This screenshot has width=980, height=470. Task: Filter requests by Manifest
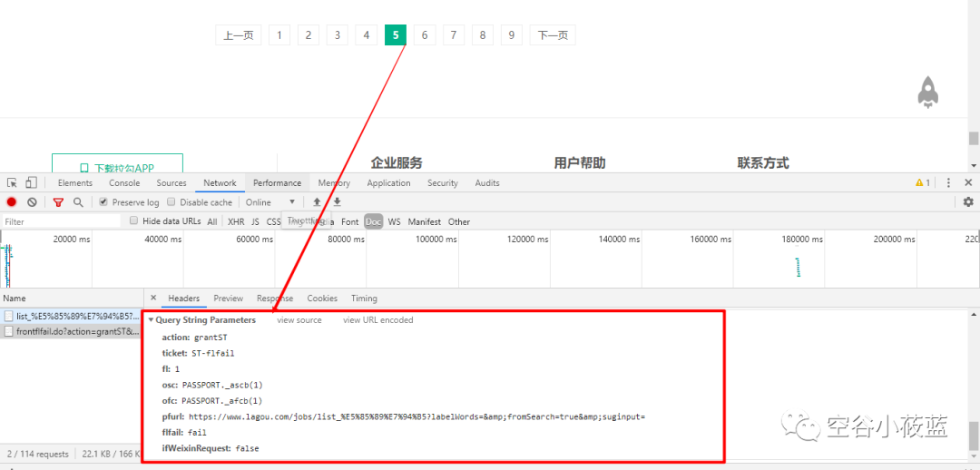[x=425, y=221]
